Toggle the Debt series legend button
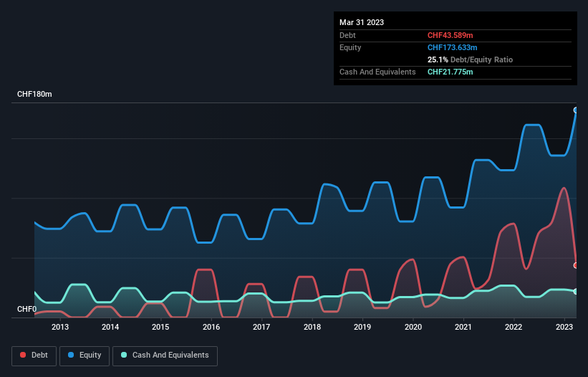Image resolution: width=588 pixels, height=377 pixels. point(34,355)
